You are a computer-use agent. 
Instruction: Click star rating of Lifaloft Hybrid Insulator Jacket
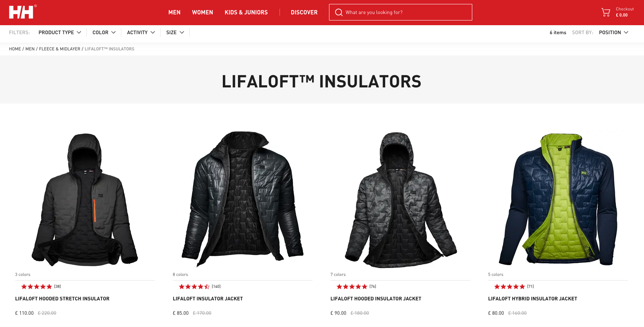[x=510, y=287]
